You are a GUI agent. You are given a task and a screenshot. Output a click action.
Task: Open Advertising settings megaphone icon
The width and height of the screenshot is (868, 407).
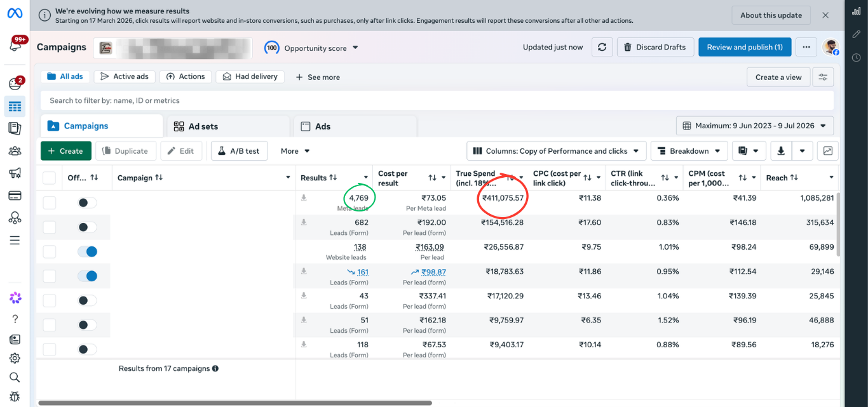pos(15,173)
